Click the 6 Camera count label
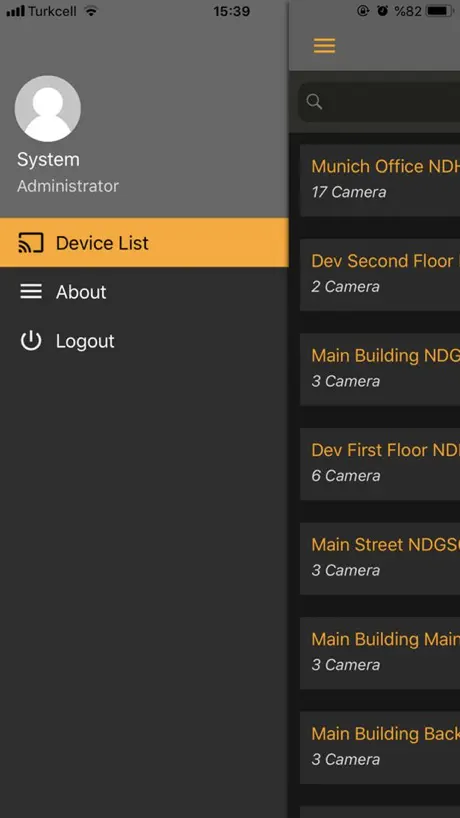460x818 pixels. [346, 476]
